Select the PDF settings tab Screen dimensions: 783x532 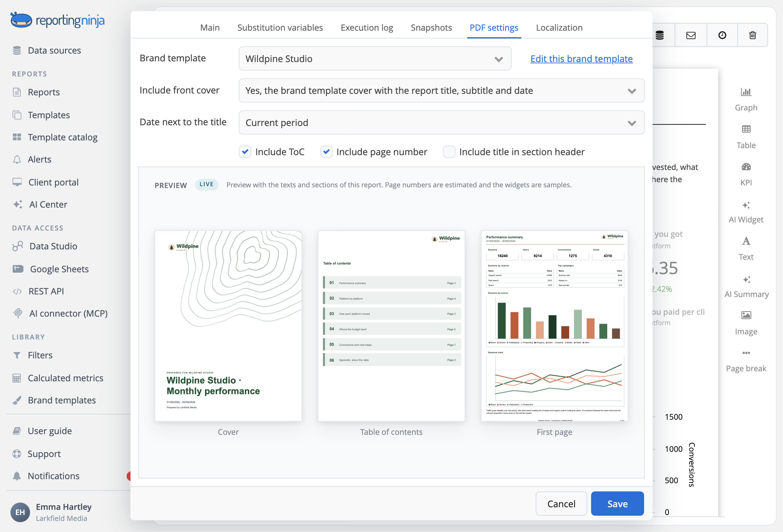494,28
